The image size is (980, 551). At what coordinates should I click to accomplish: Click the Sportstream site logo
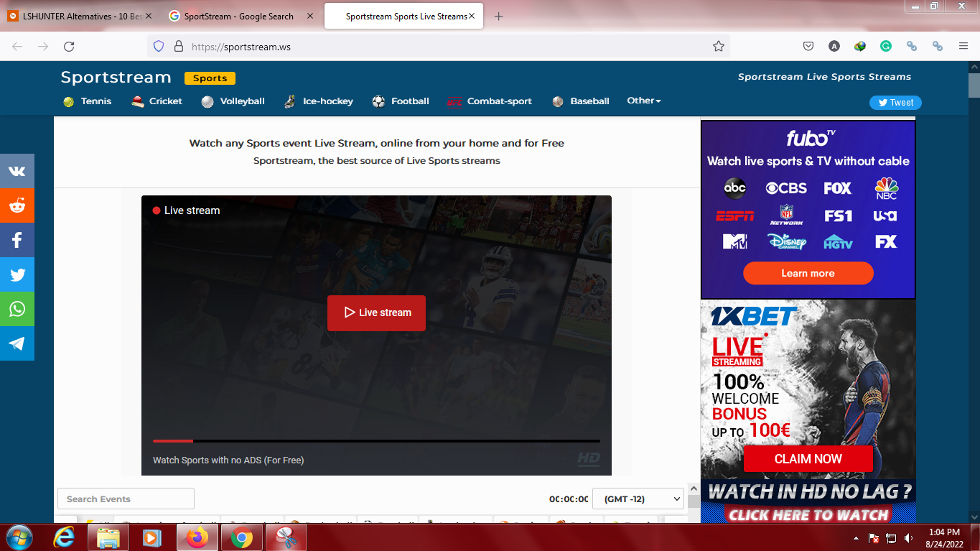click(116, 78)
